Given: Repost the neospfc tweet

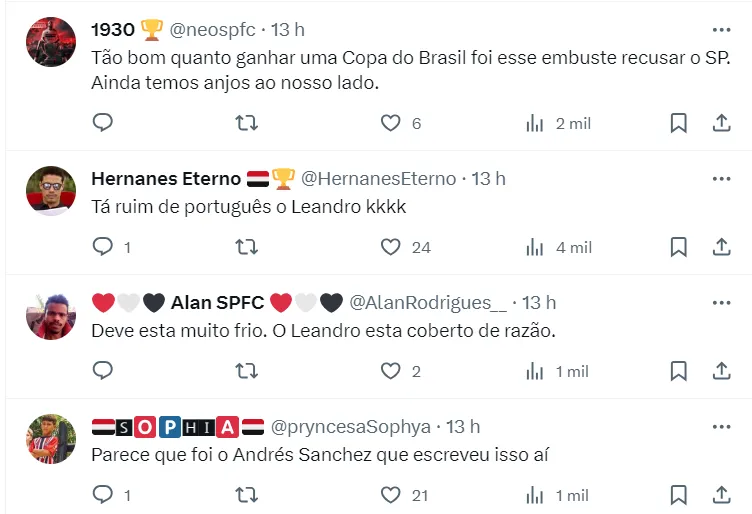Looking at the screenshot, I should click(x=246, y=123).
